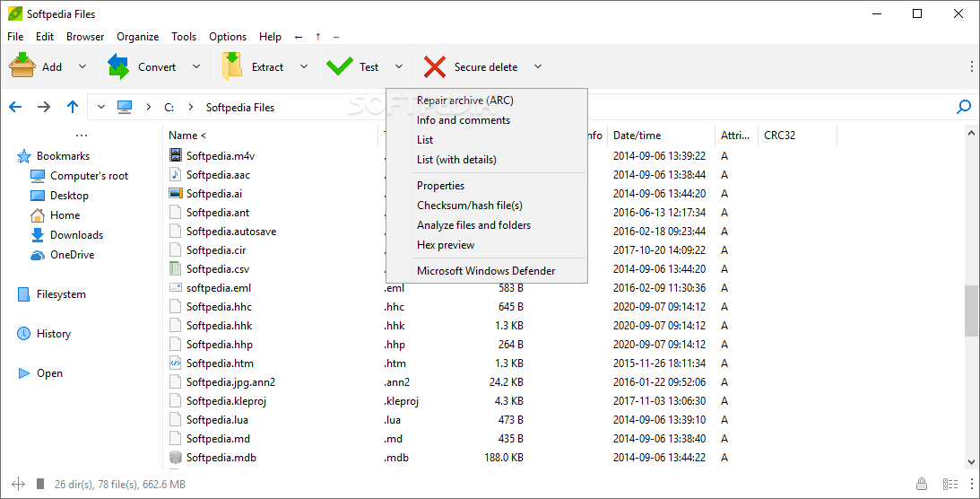Click the Bookmarks star icon

[23, 156]
